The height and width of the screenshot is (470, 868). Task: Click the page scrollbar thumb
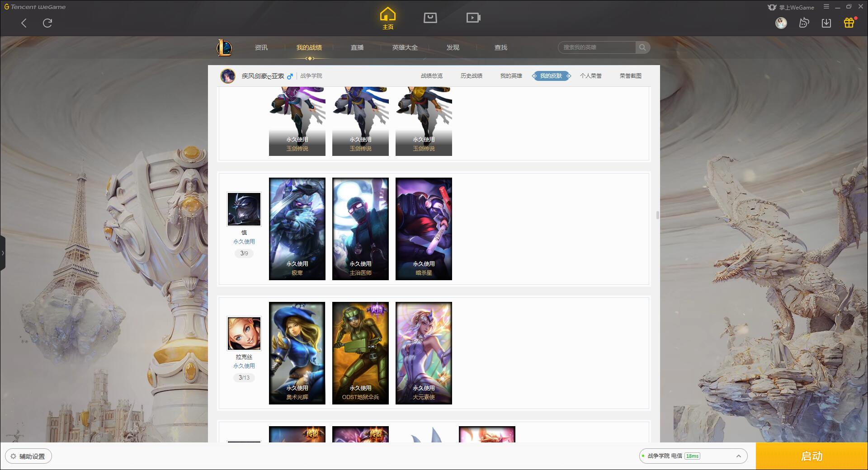(x=657, y=215)
